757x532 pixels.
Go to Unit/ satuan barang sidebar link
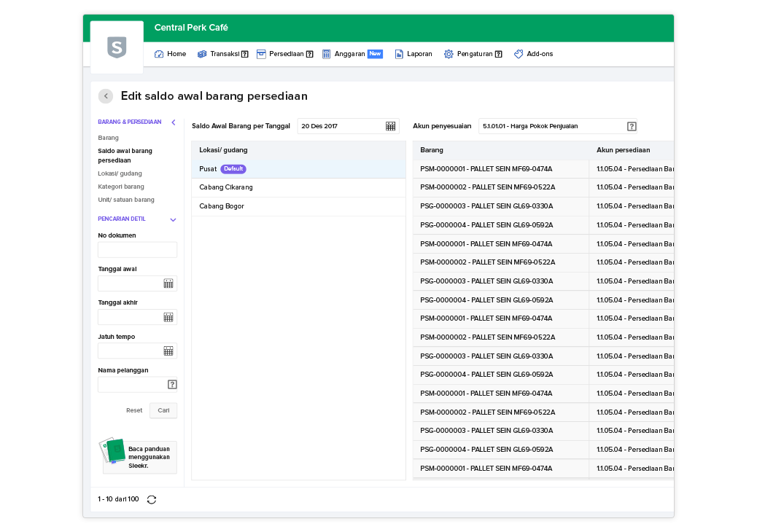point(126,200)
